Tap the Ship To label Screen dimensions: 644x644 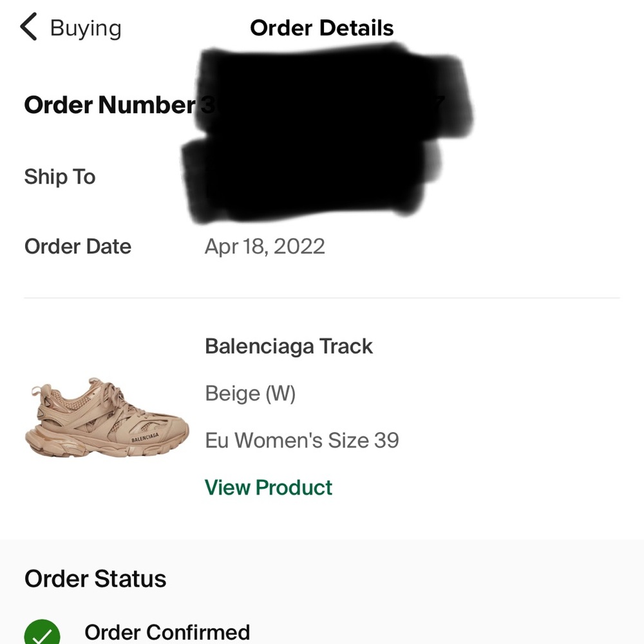60,176
